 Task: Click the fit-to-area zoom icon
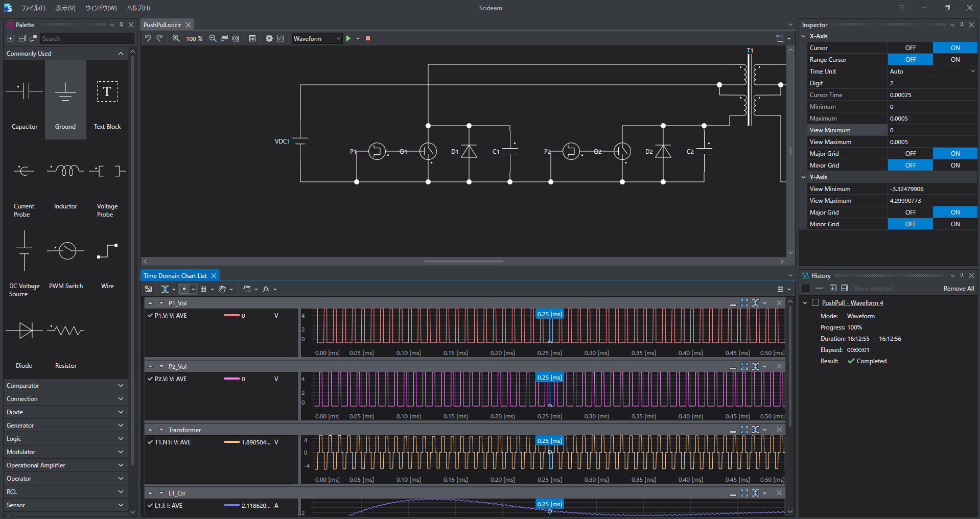click(236, 38)
